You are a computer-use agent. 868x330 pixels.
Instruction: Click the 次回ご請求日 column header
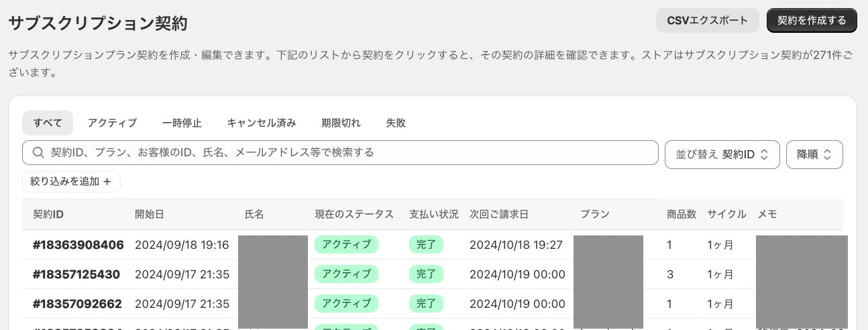(x=499, y=215)
